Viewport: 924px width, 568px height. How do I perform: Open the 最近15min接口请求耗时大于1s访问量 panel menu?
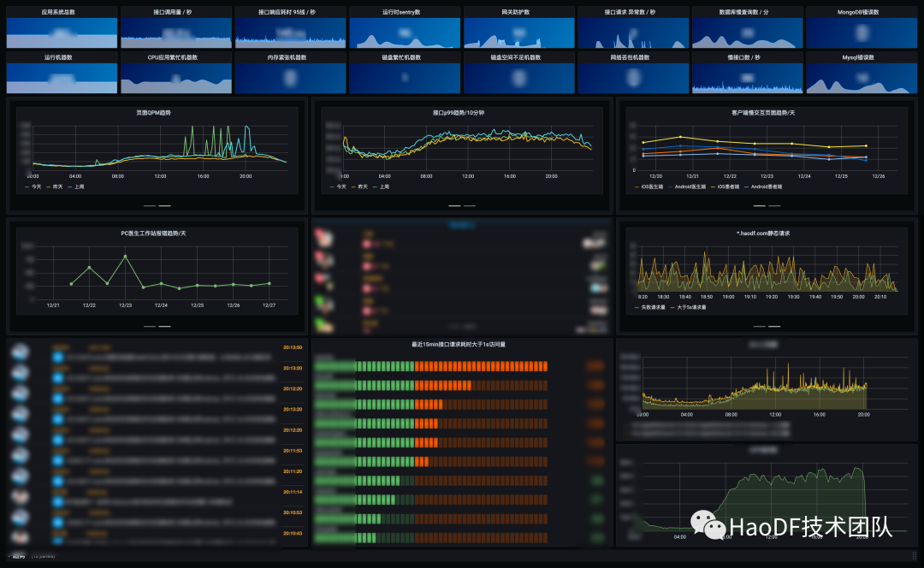coord(459,344)
